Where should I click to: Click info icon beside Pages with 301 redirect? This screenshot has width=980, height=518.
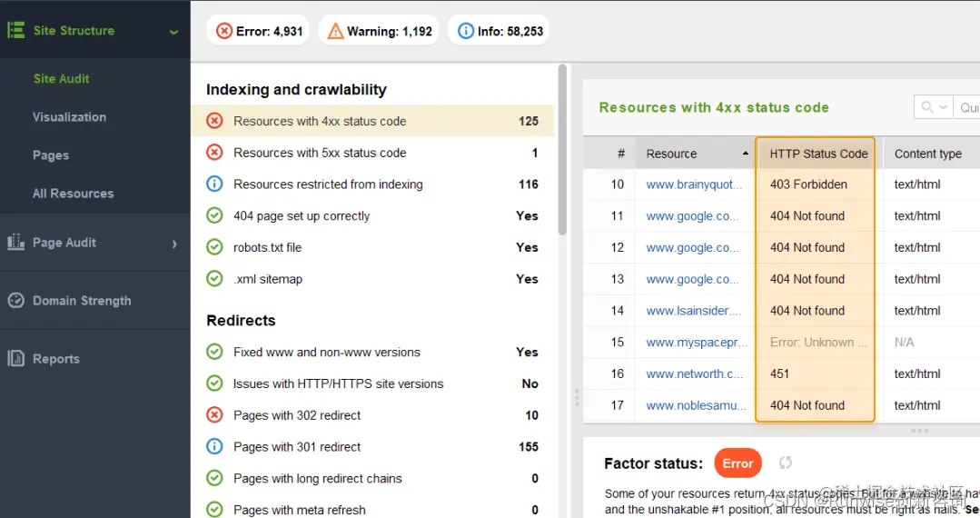(214, 447)
